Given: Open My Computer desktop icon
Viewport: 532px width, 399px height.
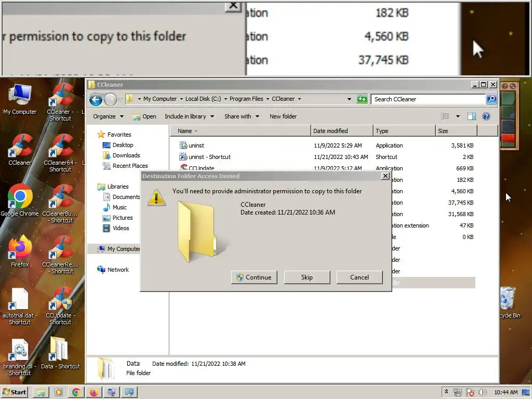Looking at the screenshot, I should [x=20, y=99].
